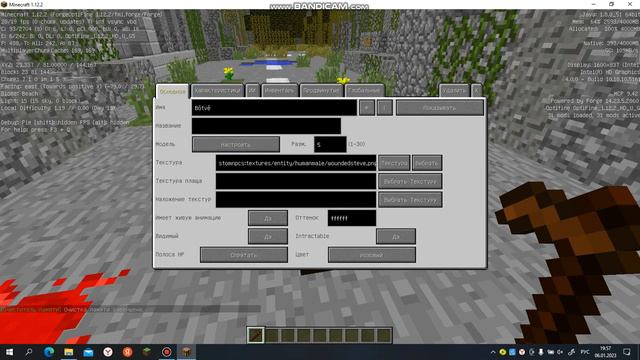Open the Minecraft grass block taskbar icon

click(x=147, y=352)
